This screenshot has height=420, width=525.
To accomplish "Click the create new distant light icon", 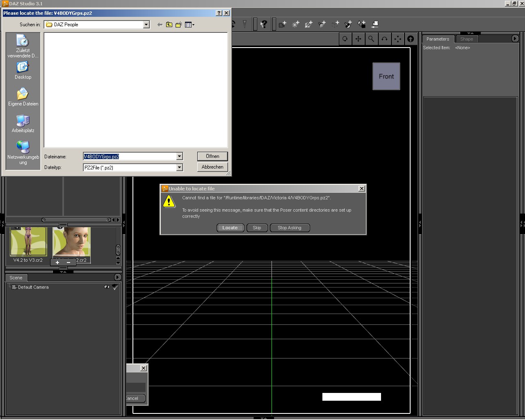I will 308,25.
